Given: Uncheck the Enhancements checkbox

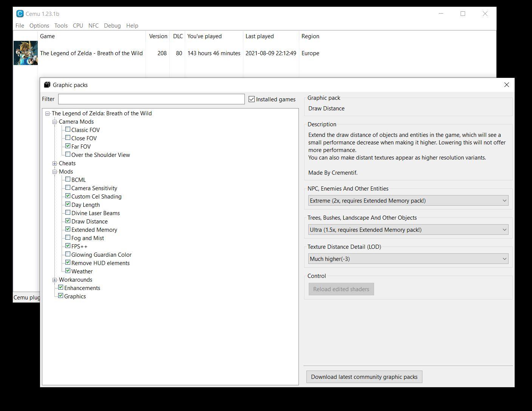Looking at the screenshot, I should (60, 287).
